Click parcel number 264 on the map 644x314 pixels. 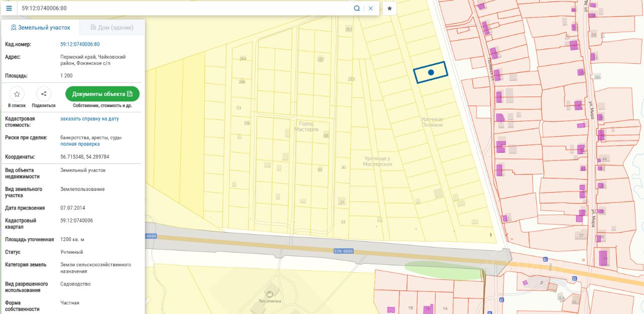tap(243, 59)
